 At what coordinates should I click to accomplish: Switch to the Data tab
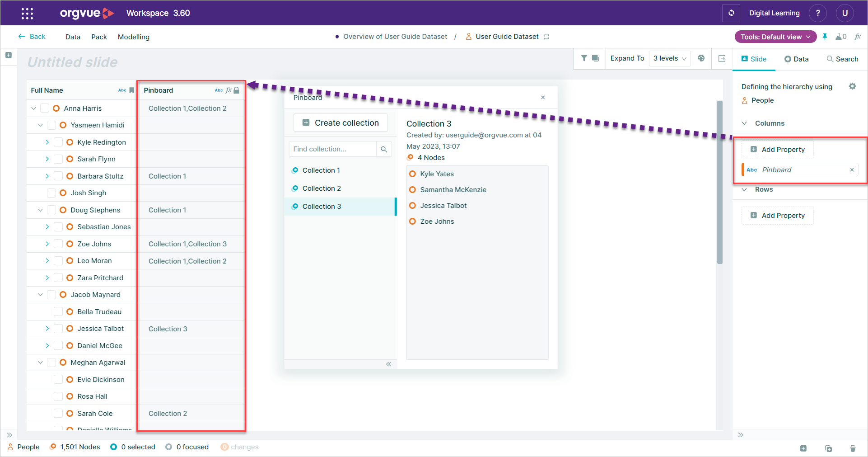796,59
